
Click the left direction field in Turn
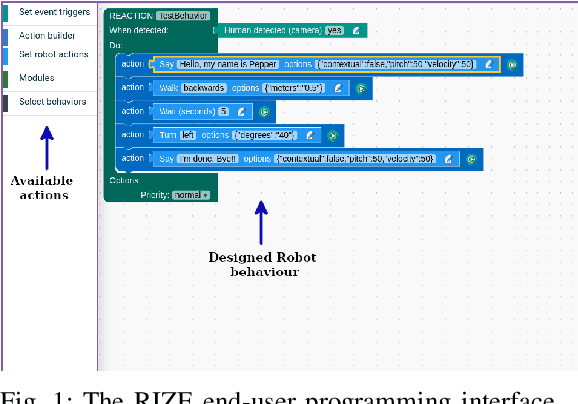[x=188, y=135]
